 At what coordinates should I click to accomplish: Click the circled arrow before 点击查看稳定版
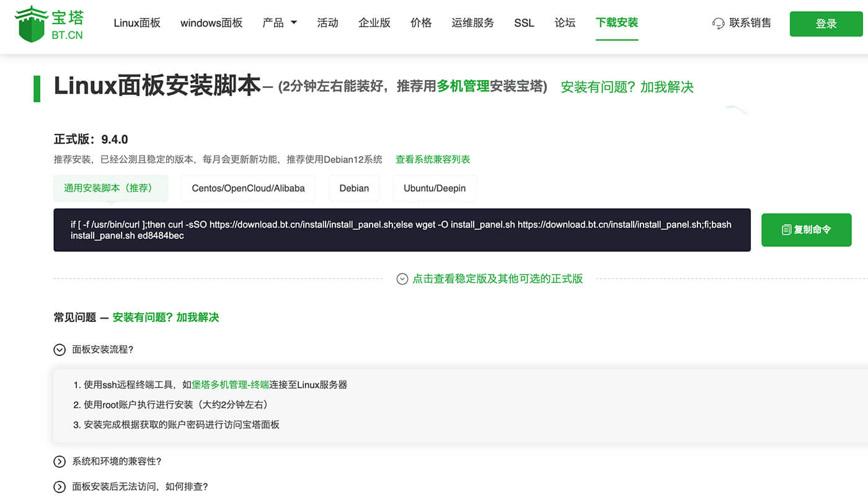coord(402,279)
